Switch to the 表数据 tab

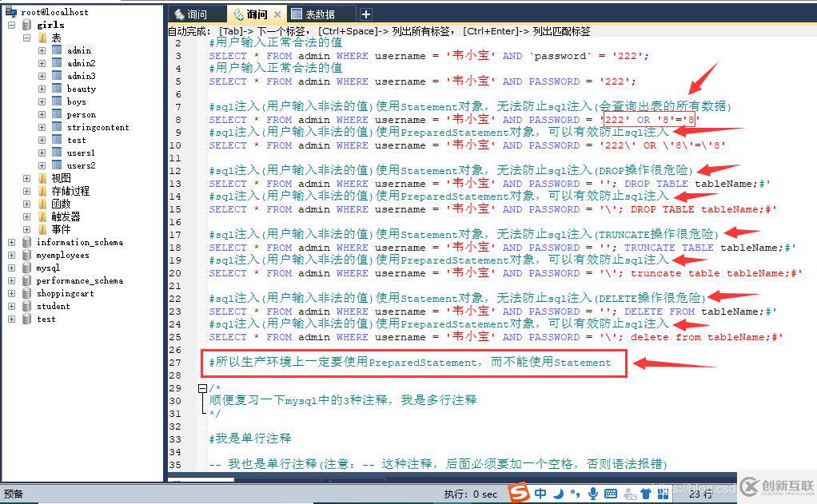coord(318,13)
